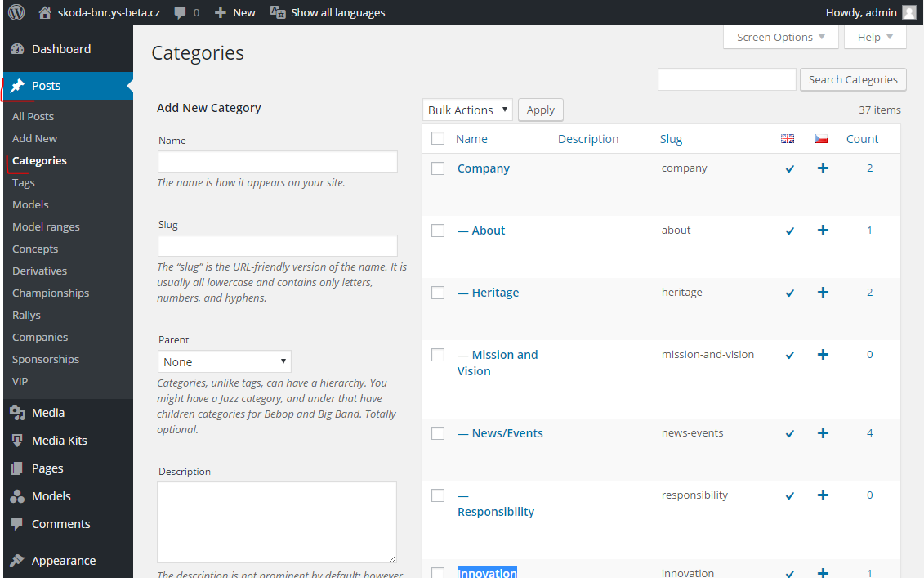
Task: Open Add New under Posts
Action: 35,138
